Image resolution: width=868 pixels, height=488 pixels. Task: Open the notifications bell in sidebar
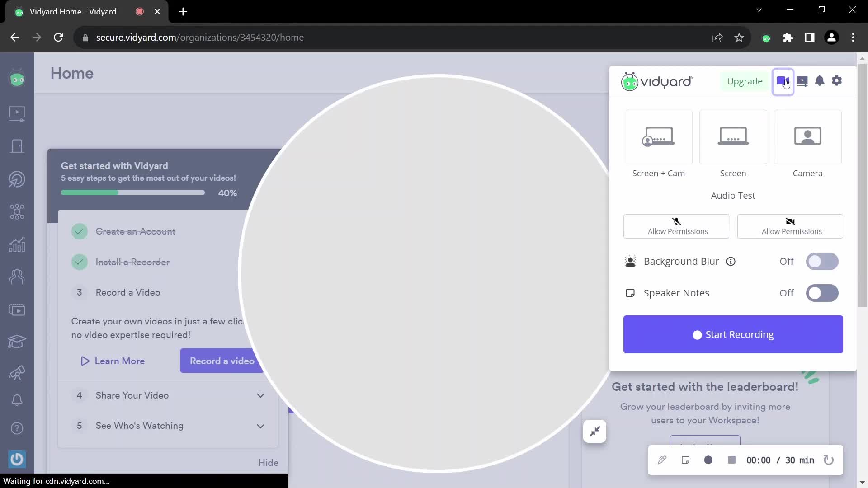(x=17, y=400)
